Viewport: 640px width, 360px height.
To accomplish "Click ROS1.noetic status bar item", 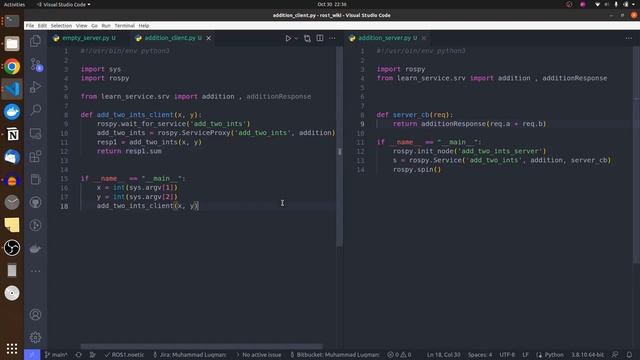I will click(124, 355).
